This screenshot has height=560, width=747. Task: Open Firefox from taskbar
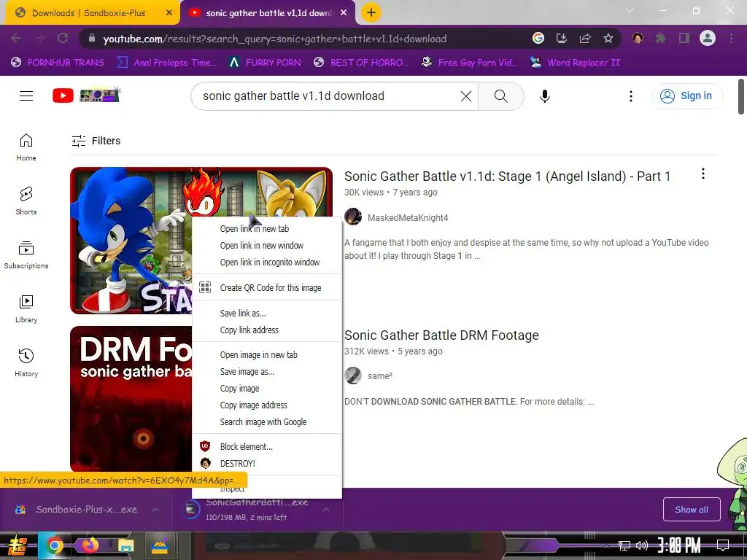pos(90,545)
